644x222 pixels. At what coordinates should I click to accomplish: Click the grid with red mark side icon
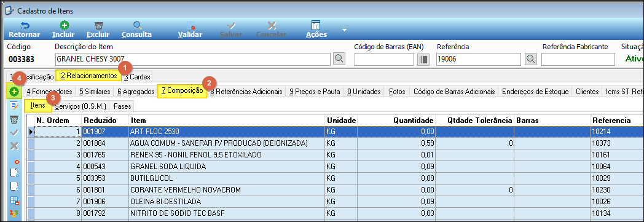[14, 159]
